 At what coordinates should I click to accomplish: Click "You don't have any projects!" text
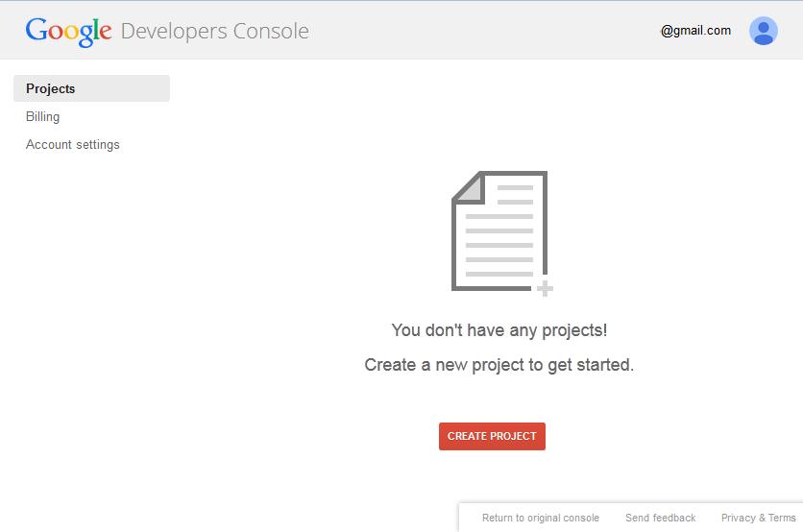[x=499, y=330]
